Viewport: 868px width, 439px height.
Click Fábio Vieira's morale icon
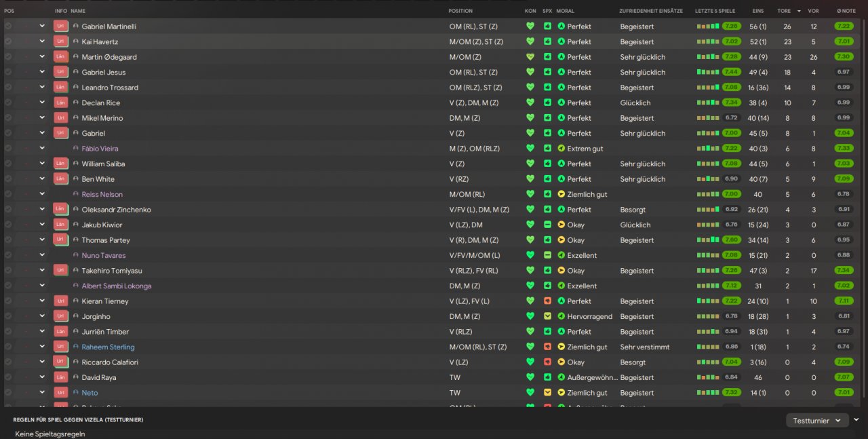tap(561, 149)
